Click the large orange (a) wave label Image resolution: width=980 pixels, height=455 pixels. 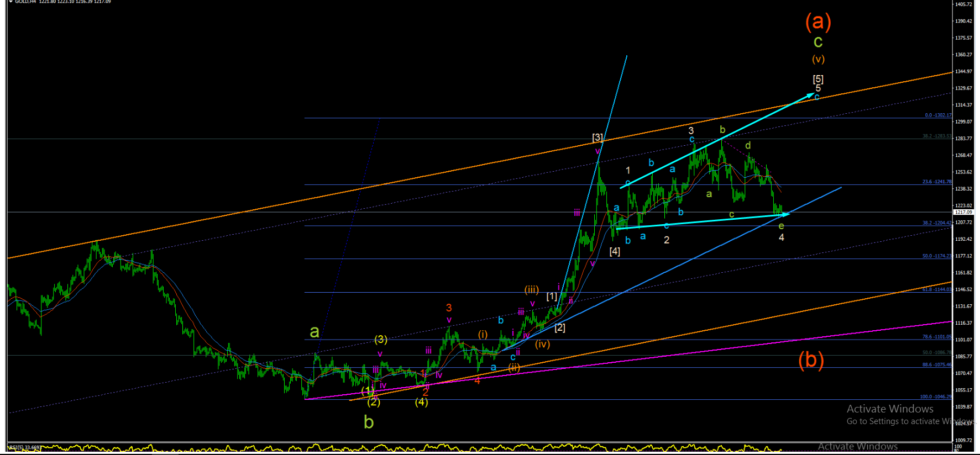coord(818,22)
